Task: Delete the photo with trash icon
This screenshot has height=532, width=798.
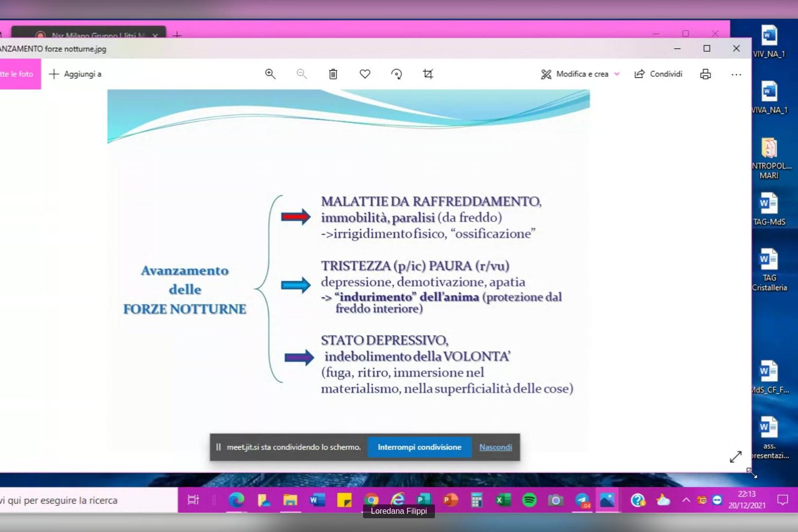Action: click(333, 74)
